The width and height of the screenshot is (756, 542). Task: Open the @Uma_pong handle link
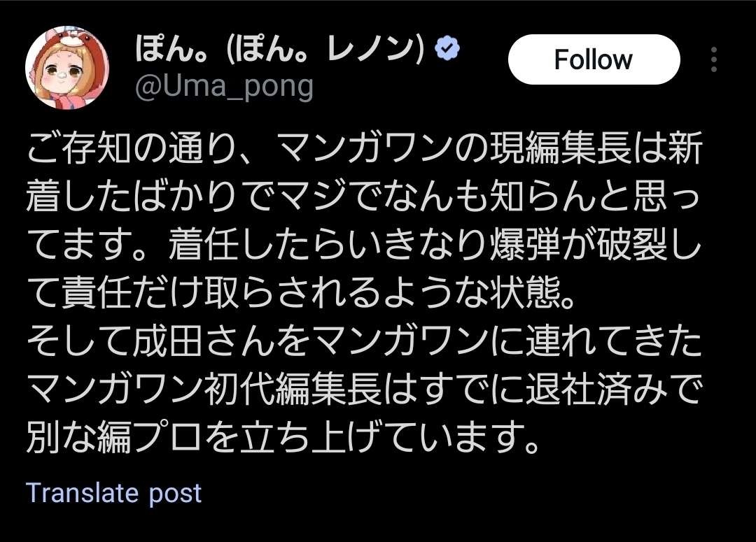click(223, 87)
